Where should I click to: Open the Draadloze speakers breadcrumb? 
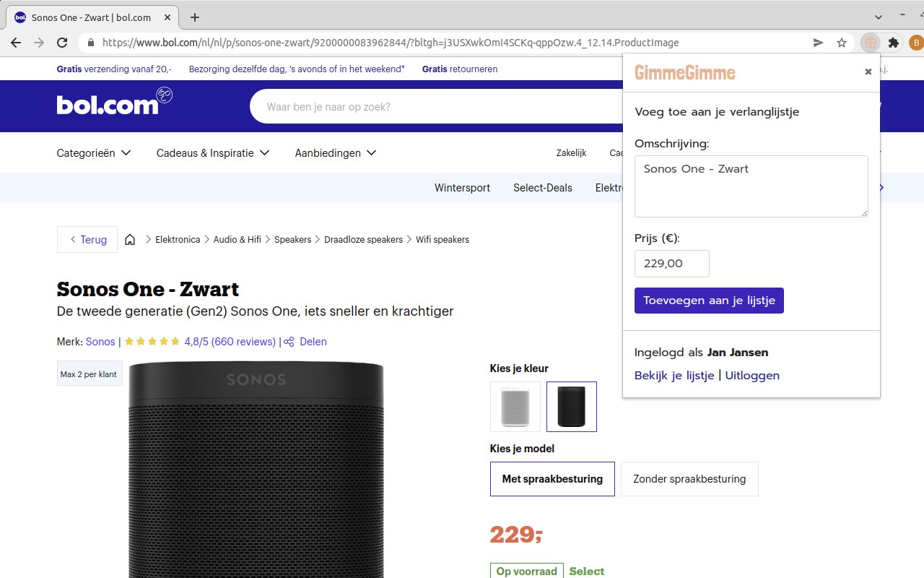pos(363,239)
